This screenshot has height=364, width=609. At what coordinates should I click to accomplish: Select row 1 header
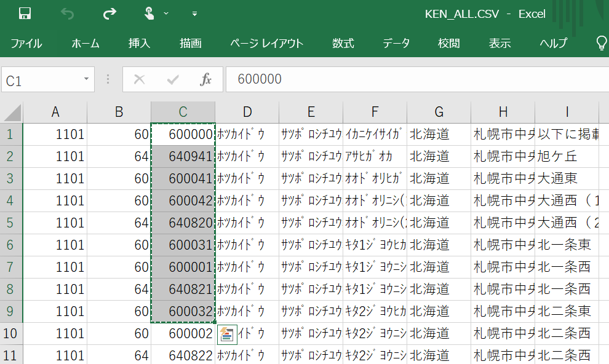[11, 134]
